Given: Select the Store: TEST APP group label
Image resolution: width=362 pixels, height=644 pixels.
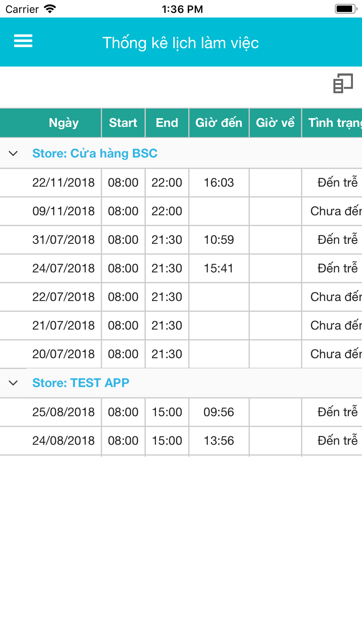Looking at the screenshot, I should pos(81,383).
